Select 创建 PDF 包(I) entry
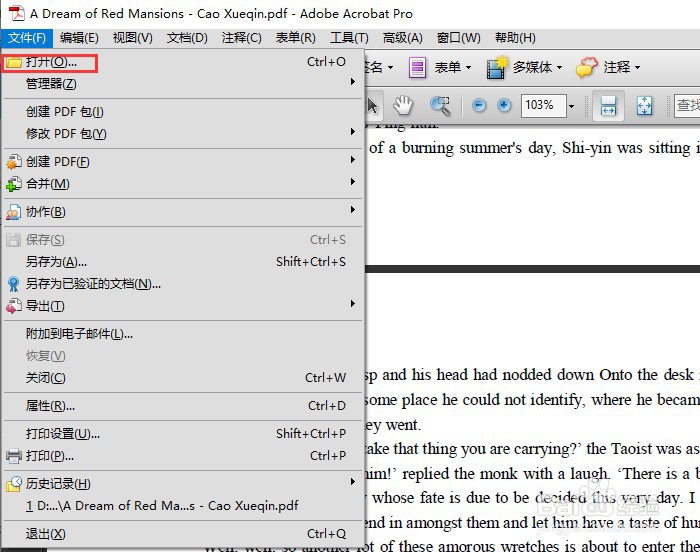The width and height of the screenshot is (700, 552). tap(182, 112)
